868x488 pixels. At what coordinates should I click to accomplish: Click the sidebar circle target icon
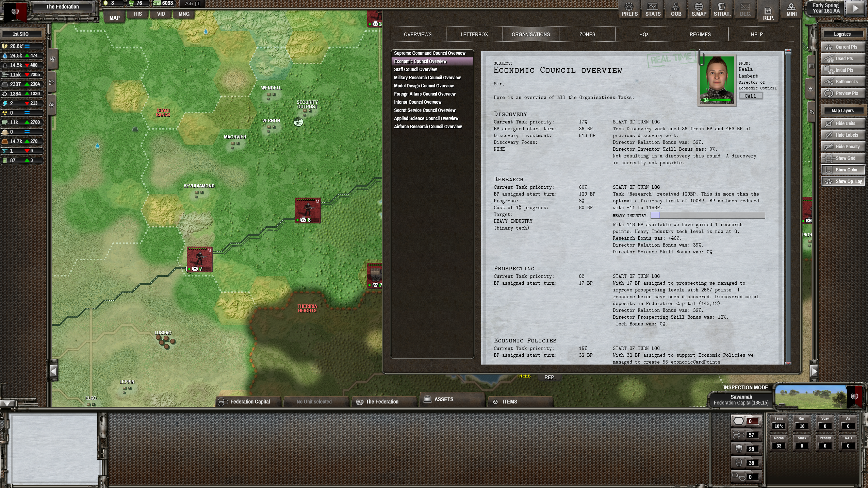pos(52,105)
